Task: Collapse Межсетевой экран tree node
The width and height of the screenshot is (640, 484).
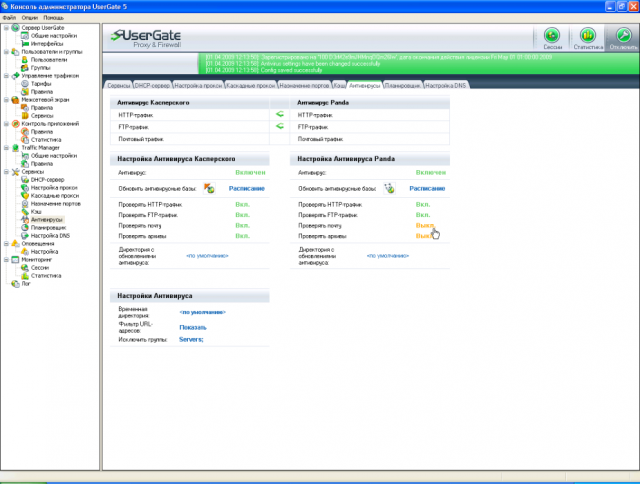Action: (x=6, y=100)
